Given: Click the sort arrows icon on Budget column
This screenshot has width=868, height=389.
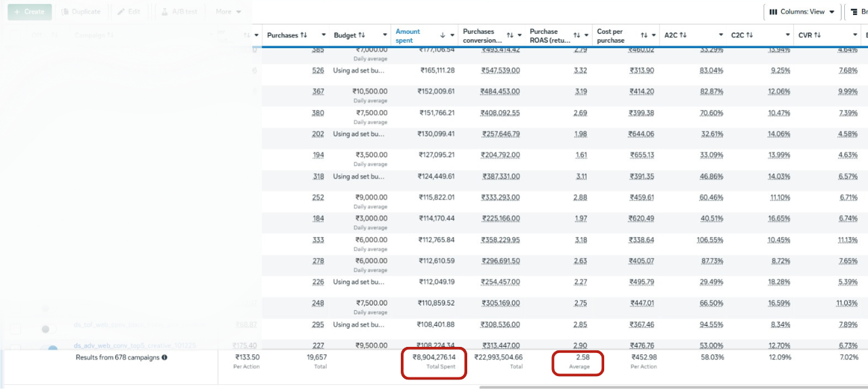Looking at the screenshot, I should 362,35.
